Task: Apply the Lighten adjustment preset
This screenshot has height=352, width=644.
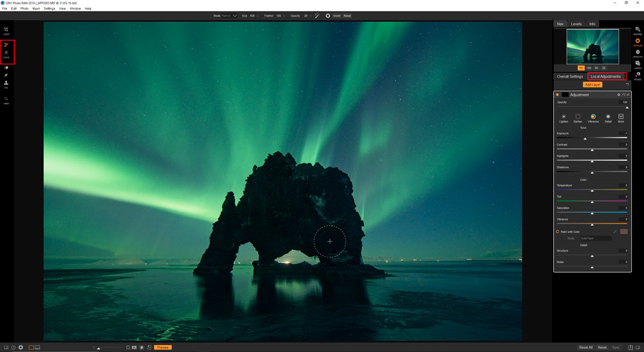Action: tap(563, 118)
